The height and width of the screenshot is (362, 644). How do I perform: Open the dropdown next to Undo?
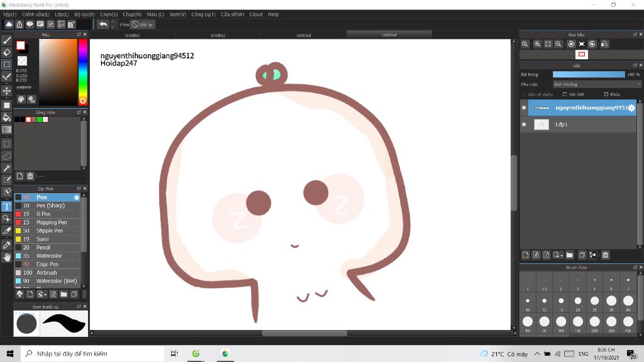pos(113,25)
